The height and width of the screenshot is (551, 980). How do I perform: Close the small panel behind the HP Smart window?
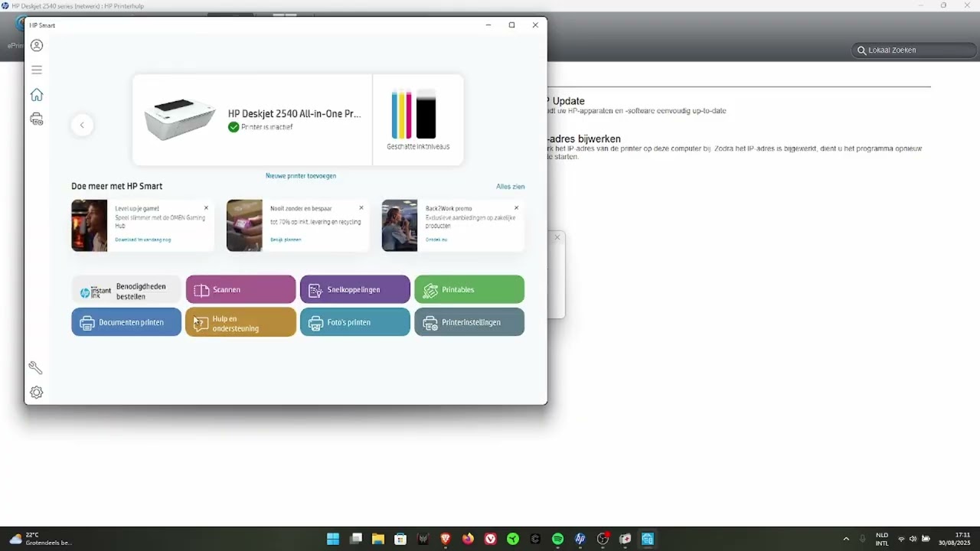click(557, 237)
